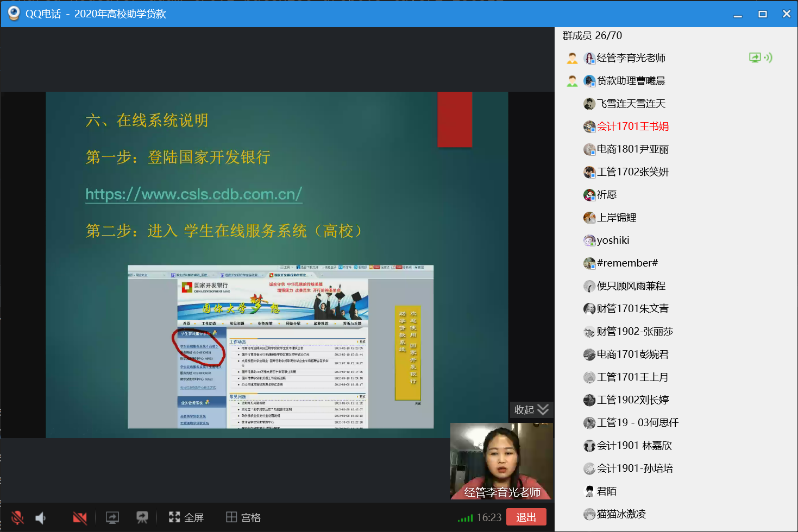Screen dimensions: 798x532
Task: Click the csls.cdb.com.cn link on the slide
Action: [x=194, y=194]
